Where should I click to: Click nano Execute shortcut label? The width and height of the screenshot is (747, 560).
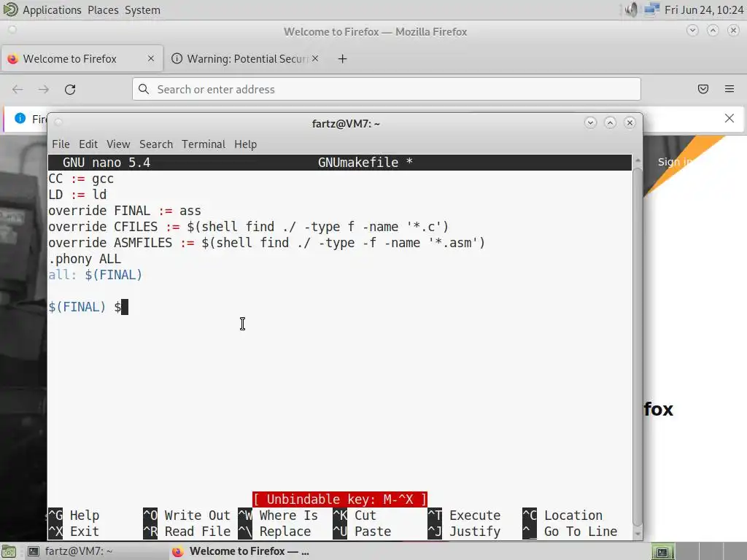(474, 516)
